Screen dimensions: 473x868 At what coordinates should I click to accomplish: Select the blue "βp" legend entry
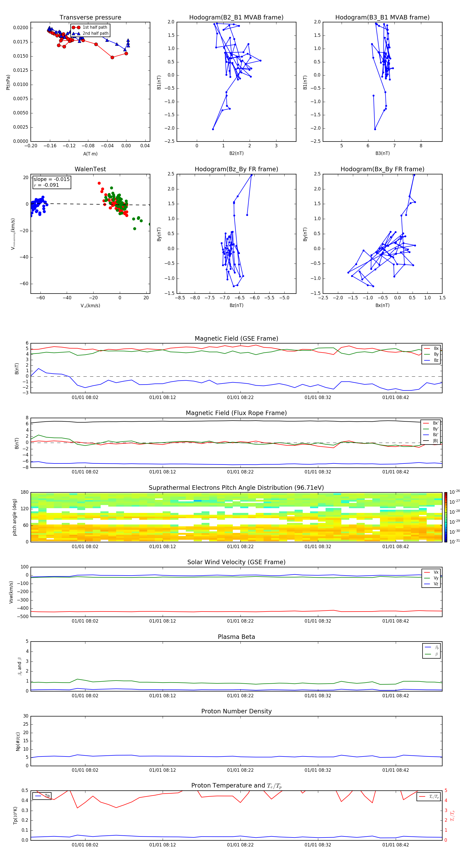coord(431,647)
